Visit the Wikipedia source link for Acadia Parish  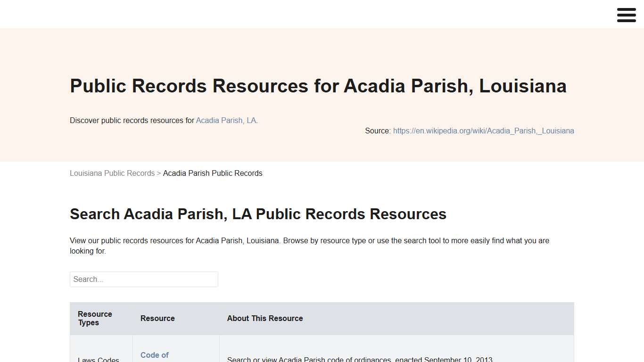pos(483,131)
